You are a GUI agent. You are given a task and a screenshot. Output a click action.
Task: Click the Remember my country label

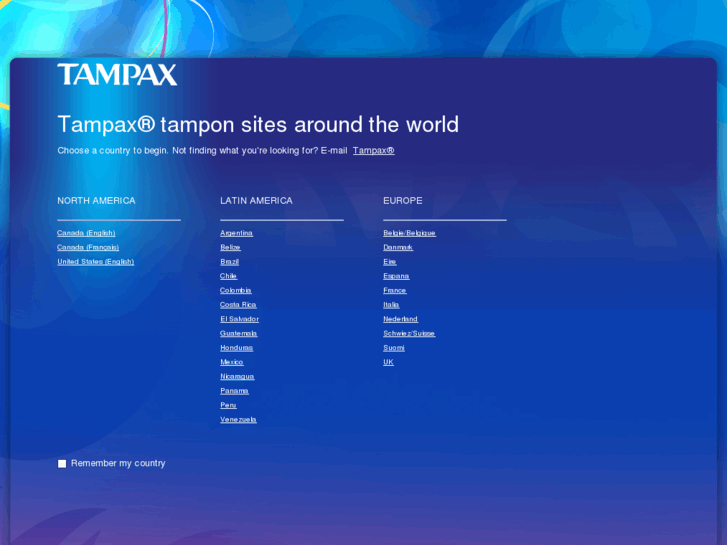click(x=118, y=463)
